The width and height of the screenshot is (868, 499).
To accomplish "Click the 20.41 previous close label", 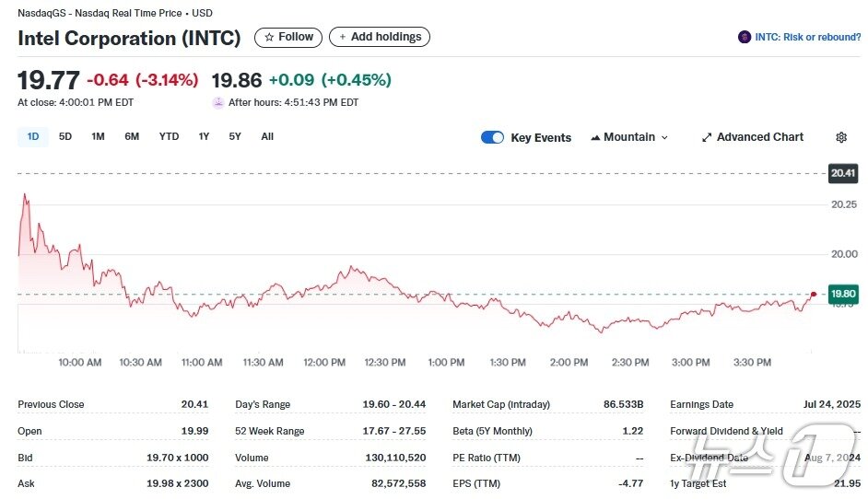I will (x=842, y=173).
